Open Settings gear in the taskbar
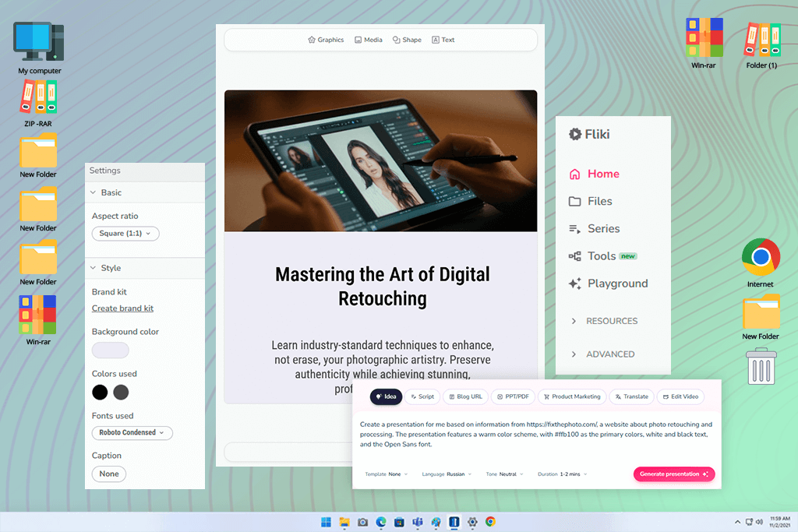 tap(472, 522)
